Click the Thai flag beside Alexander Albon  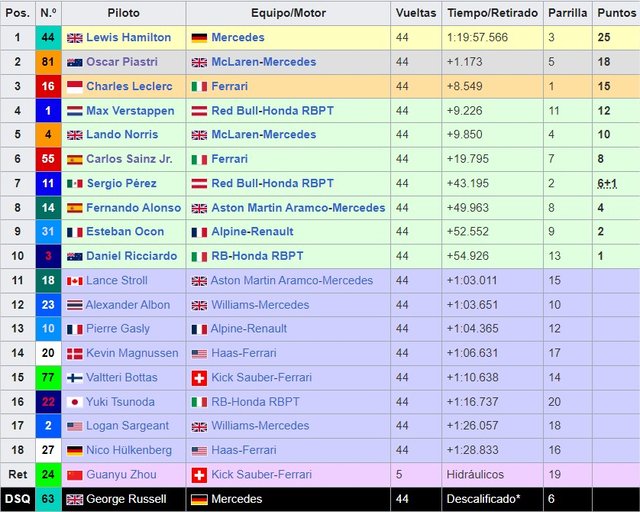click(75, 305)
